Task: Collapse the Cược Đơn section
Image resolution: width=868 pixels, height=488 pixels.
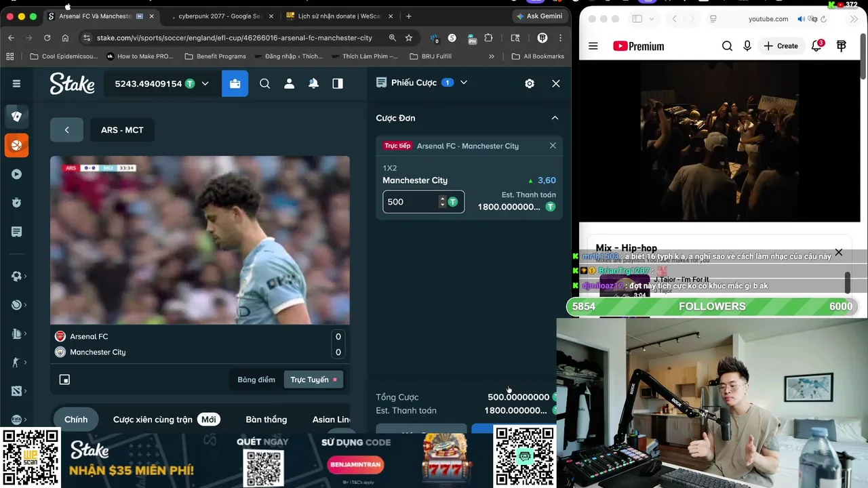Action: point(555,118)
